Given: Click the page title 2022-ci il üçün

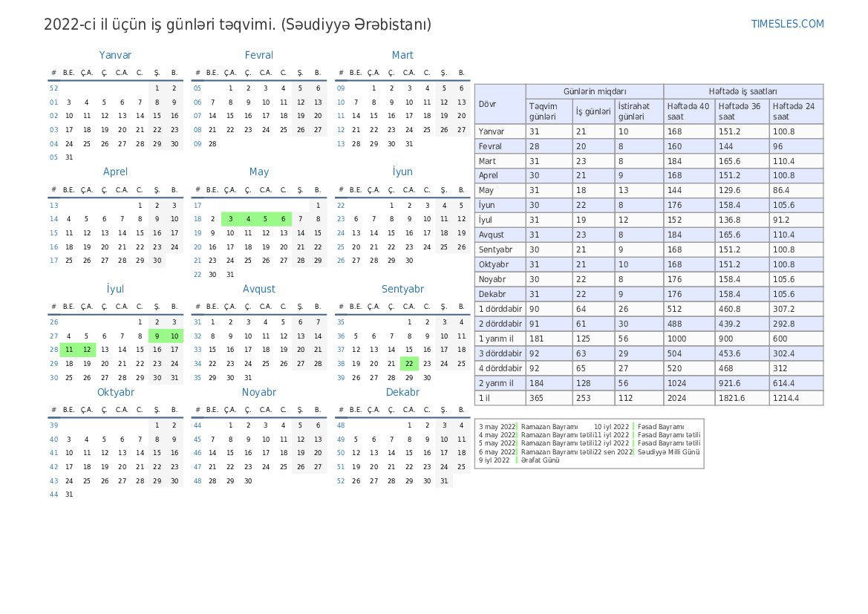Looking at the screenshot, I should 238,25.
